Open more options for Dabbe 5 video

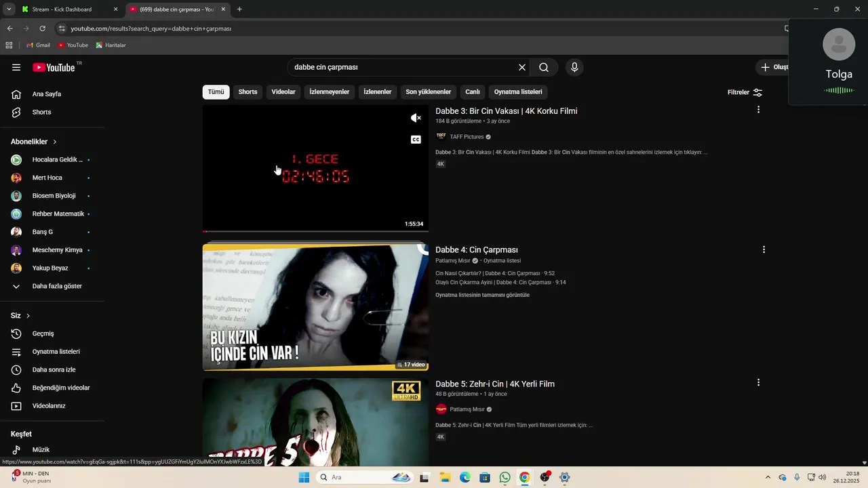tap(758, 382)
